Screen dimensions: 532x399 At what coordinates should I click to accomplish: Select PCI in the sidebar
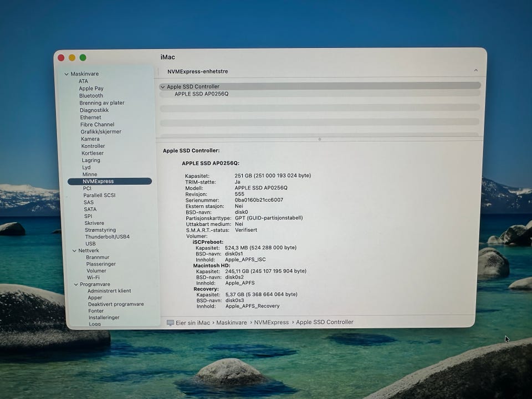[x=87, y=188]
